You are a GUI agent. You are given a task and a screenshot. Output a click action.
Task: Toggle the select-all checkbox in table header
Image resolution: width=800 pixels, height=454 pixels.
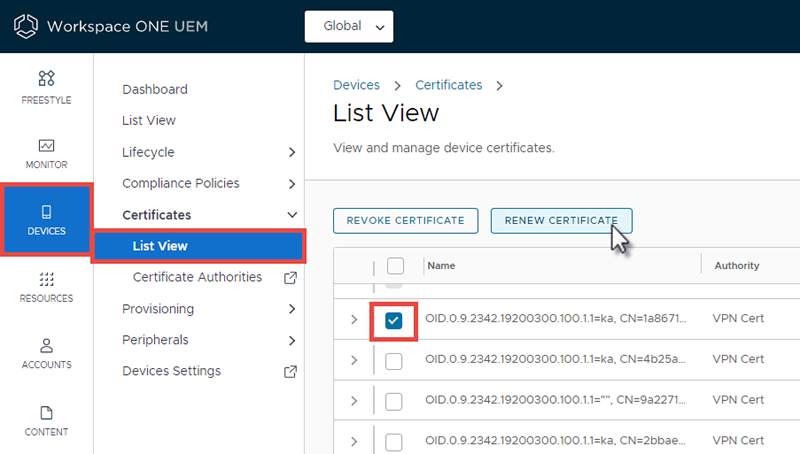tap(395, 266)
